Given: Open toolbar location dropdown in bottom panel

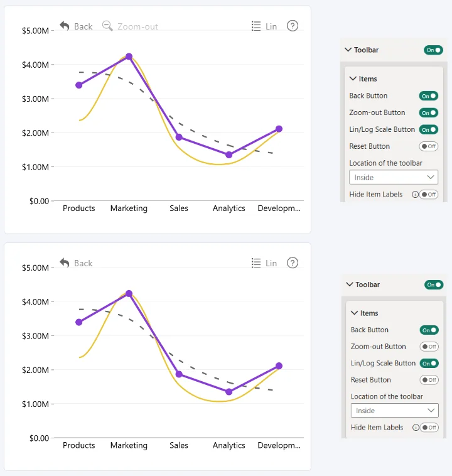Looking at the screenshot, I should 395,411.
